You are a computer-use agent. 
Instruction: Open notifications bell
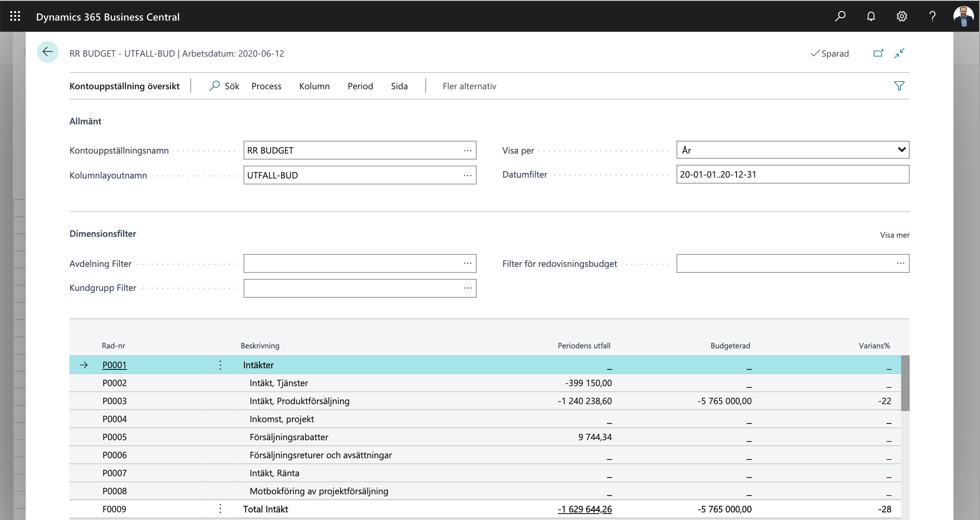pyautogui.click(x=871, y=16)
